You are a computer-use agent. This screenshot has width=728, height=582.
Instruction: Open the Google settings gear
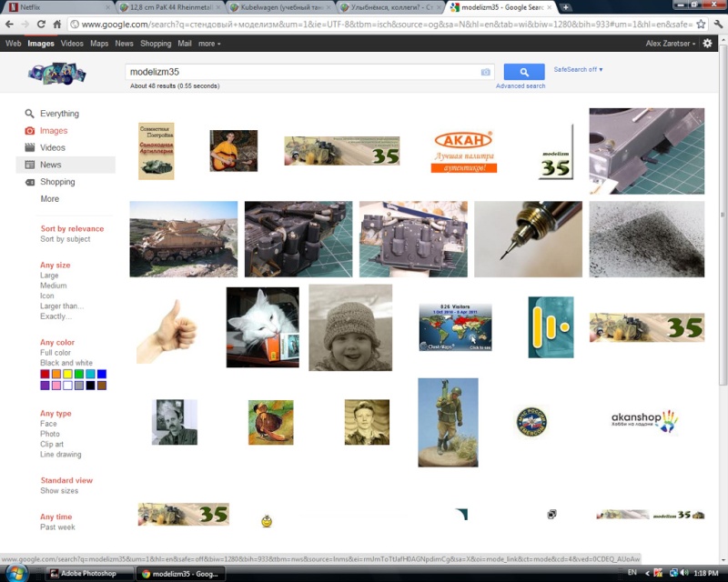tap(707, 43)
